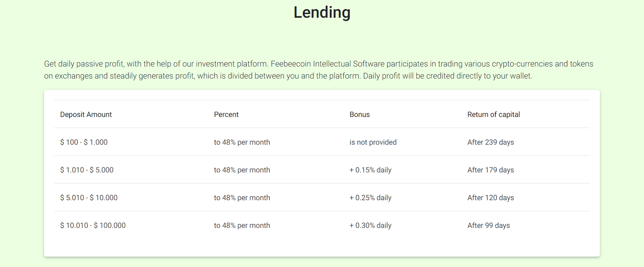Click the After 179 days cell
The image size is (644, 267).
click(x=490, y=170)
